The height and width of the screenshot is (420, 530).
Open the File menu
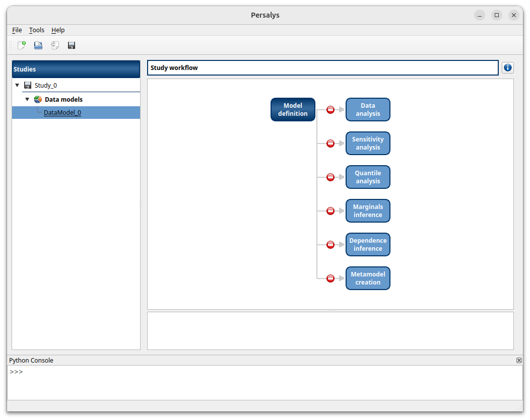coord(17,30)
